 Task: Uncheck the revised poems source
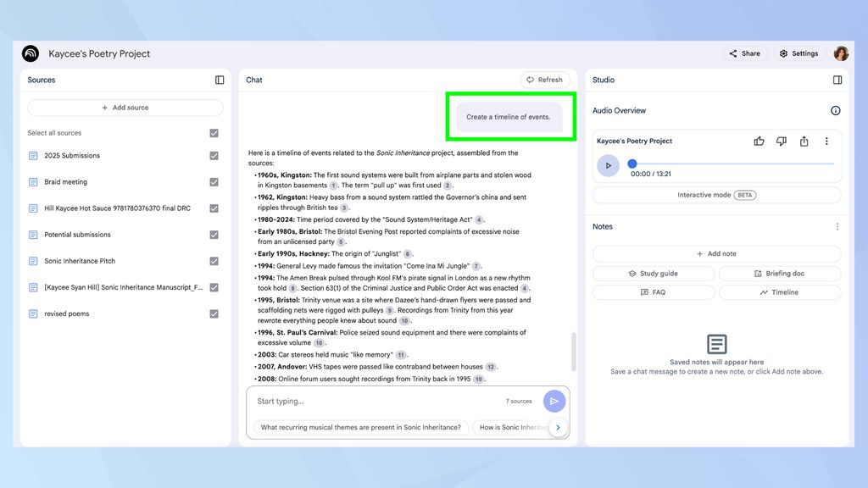[213, 313]
